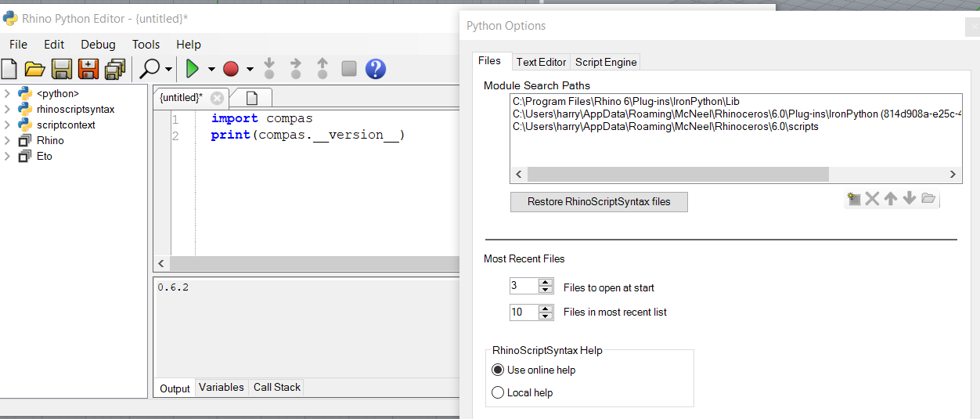Add a new module search path

click(x=854, y=199)
